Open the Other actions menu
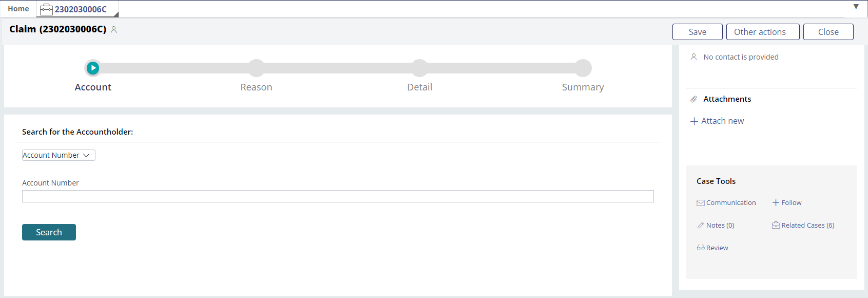Image resolution: width=868 pixels, height=298 pixels. tap(763, 32)
